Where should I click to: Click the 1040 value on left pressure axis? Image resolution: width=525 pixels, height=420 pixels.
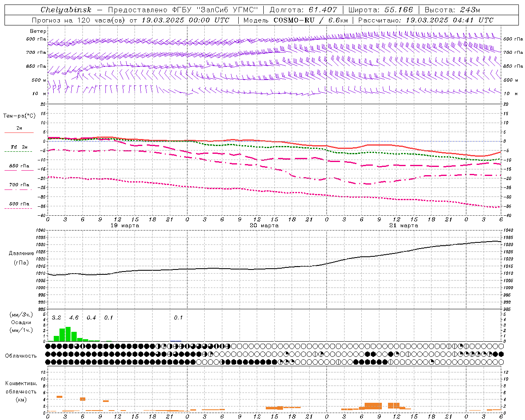click(x=41, y=231)
